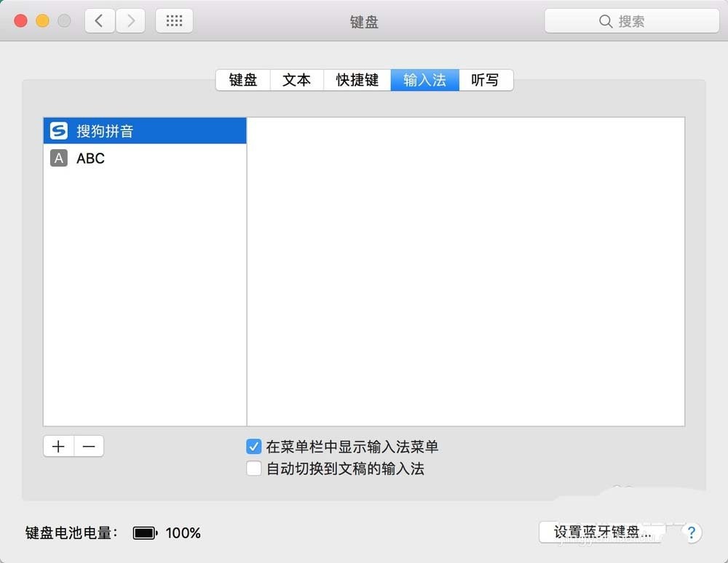Image resolution: width=728 pixels, height=563 pixels.
Task: Open the 快捷键 tab
Action: (x=356, y=80)
